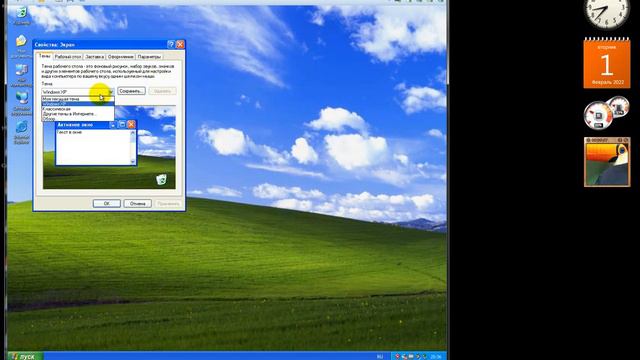Open the Темы tab in Display Properties

click(x=44, y=56)
